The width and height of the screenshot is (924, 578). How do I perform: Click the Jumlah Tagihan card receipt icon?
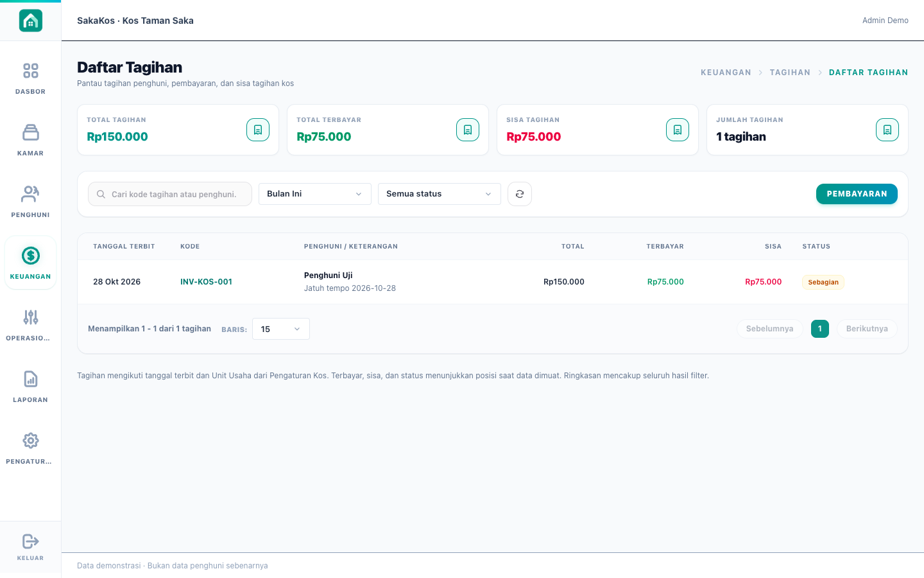click(887, 130)
